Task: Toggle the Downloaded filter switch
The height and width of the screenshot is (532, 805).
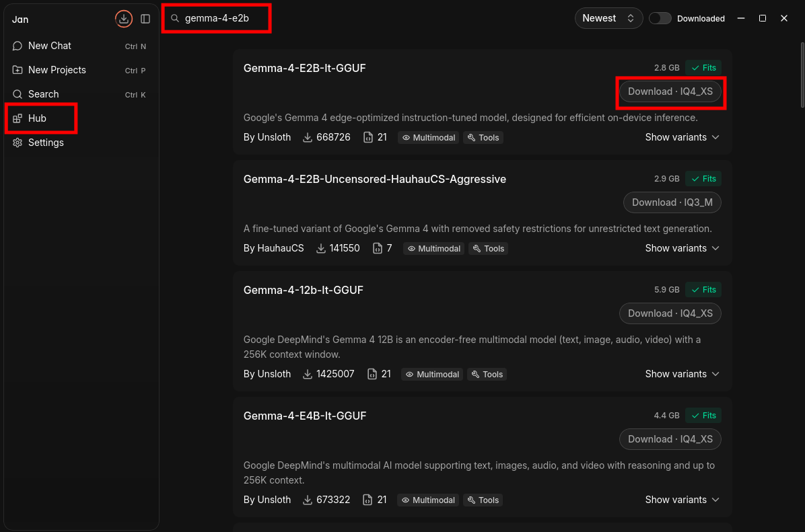Action: (x=660, y=18)
